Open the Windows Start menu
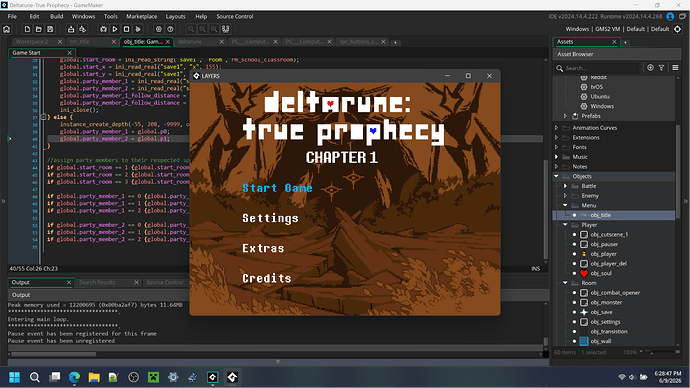 (15, 377)
